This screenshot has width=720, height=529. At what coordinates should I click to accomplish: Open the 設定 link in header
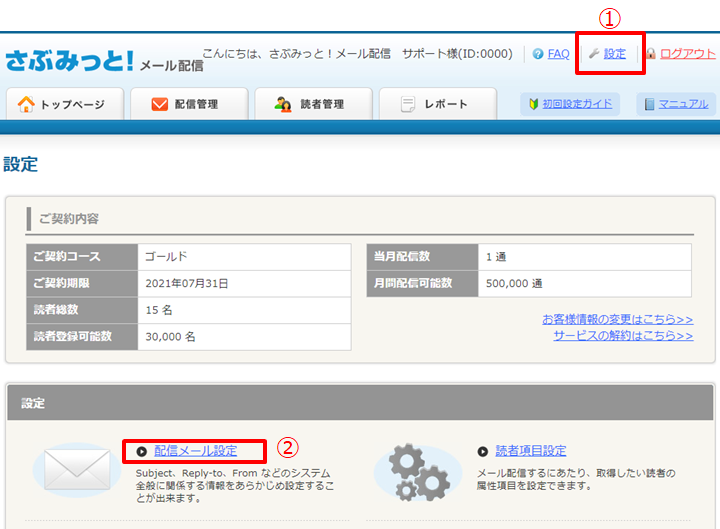(614, 54)
